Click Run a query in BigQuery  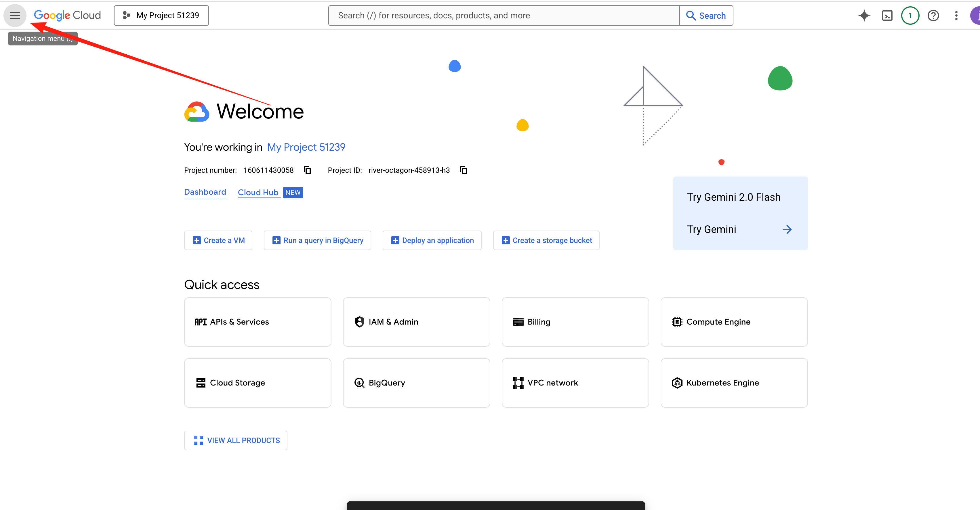pos(317,241)
